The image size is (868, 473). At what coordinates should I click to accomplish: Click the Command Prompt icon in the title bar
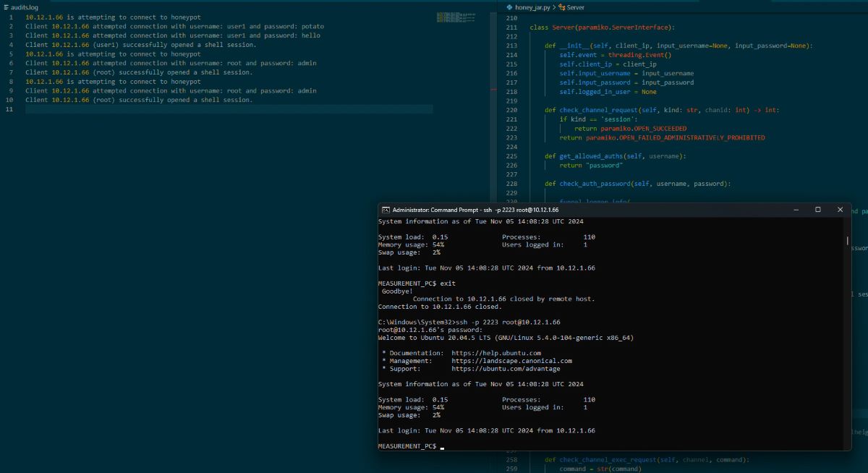(x=386, y=210)
